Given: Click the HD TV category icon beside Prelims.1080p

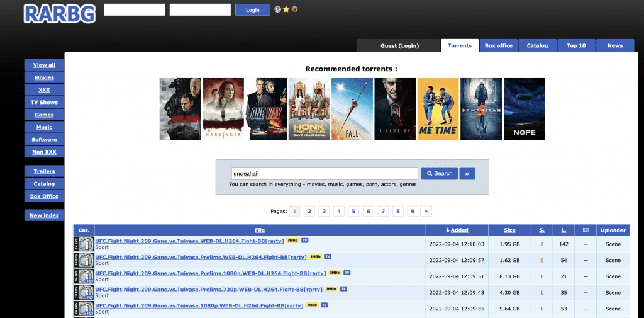Looking at the screenshot, I should click(x=84, y=276).
